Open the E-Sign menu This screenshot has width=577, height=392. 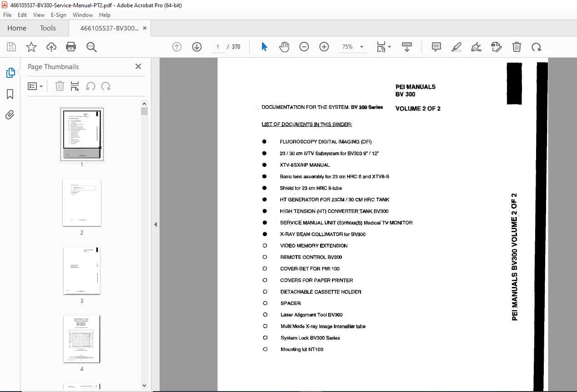click(59, 15)
